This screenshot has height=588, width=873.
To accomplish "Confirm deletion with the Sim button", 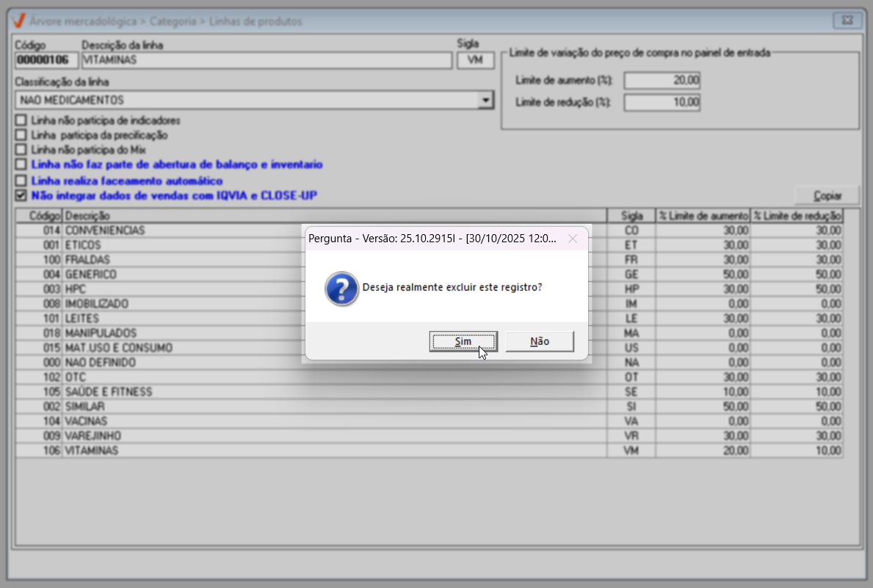I will pos(463,341).
